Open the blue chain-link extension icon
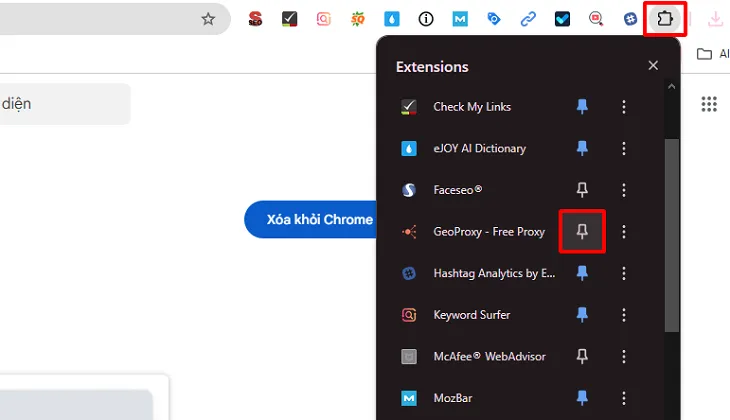Screen dimensions: 730x420 [x=528, y=19]
